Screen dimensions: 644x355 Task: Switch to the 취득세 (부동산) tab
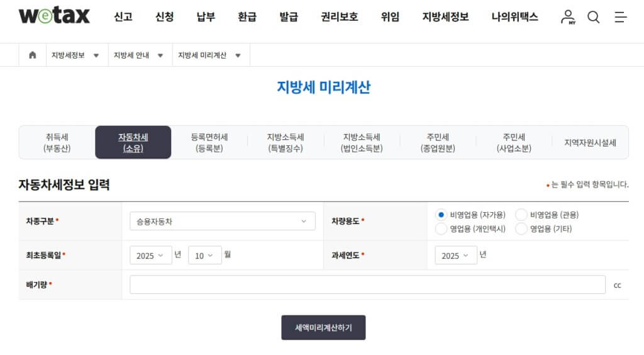coord(57,143)
